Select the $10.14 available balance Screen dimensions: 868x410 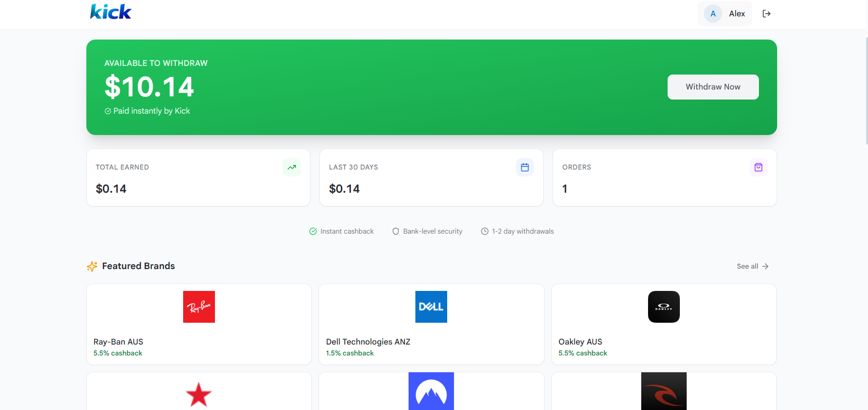click(x=150, y=87)
